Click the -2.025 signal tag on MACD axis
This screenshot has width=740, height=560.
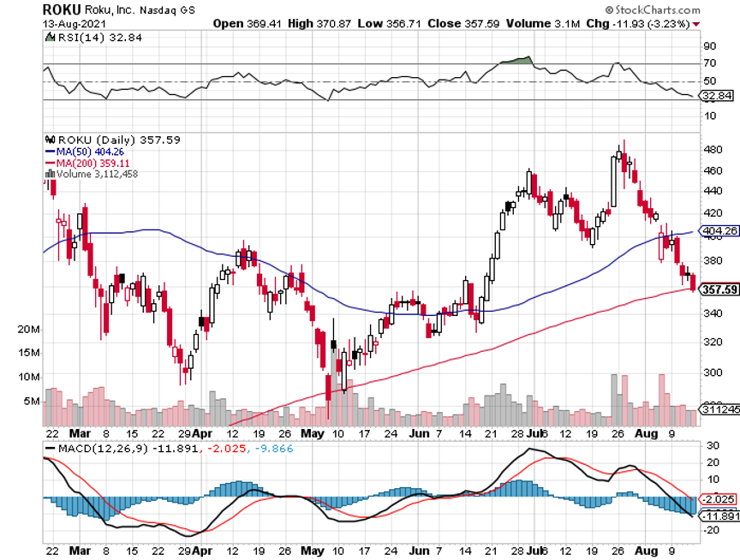pyautogui.click(x=718, y=499)
